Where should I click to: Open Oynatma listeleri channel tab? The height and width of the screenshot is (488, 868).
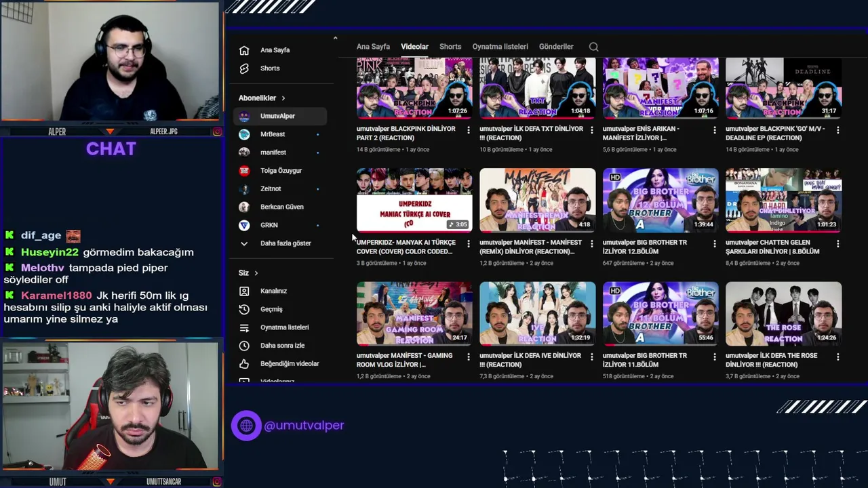pyautogui.click(x=500, y=47)
